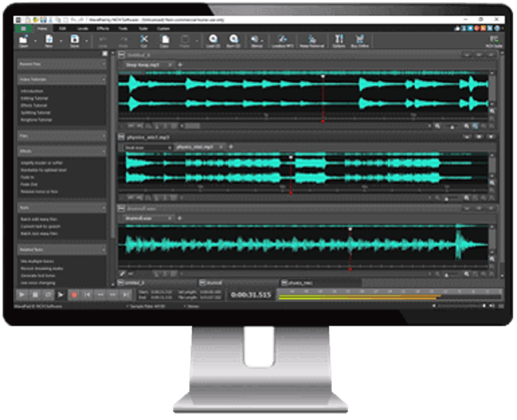Click zoom magnifier icon in first track toolbar

point(438,126)
